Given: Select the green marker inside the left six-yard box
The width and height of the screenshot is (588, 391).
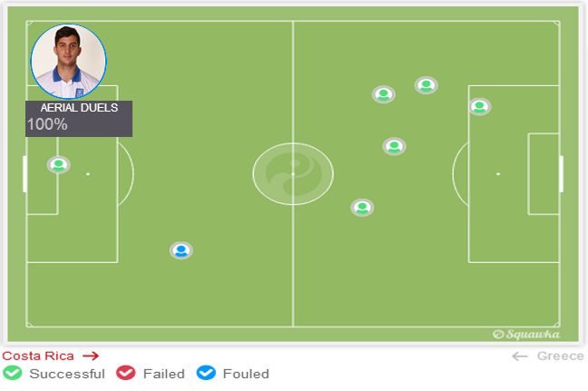Looking at the screenshot, I should pos(59,165).
